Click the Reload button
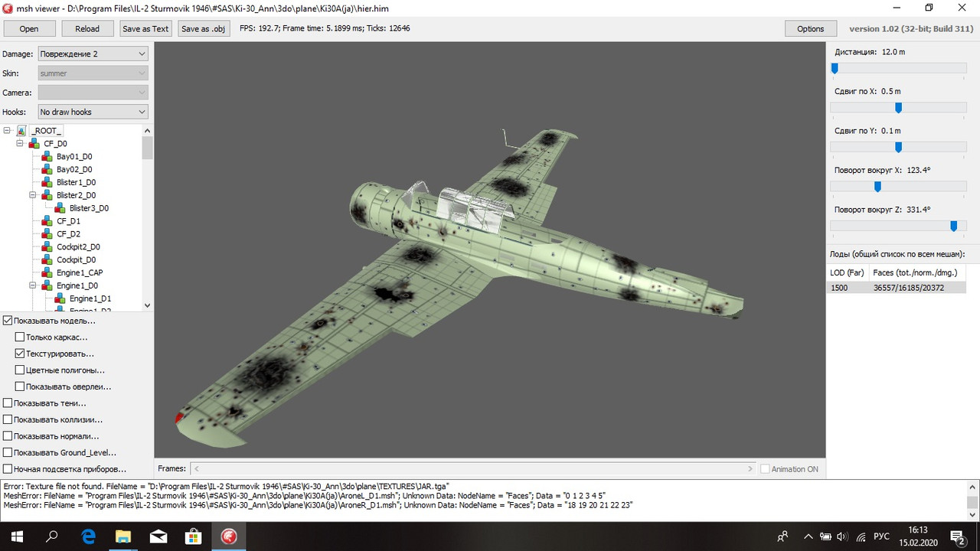 (87, 28)
